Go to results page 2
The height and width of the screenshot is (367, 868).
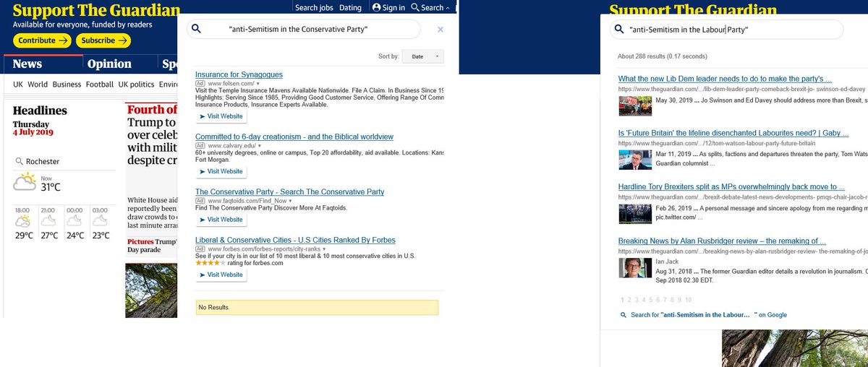click(629, 299)
